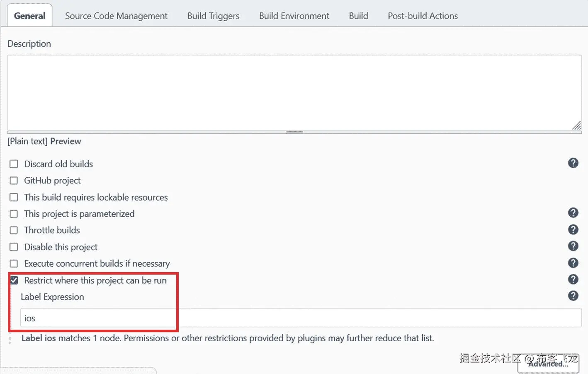Open help for Throttle builds

click(573, 229)
